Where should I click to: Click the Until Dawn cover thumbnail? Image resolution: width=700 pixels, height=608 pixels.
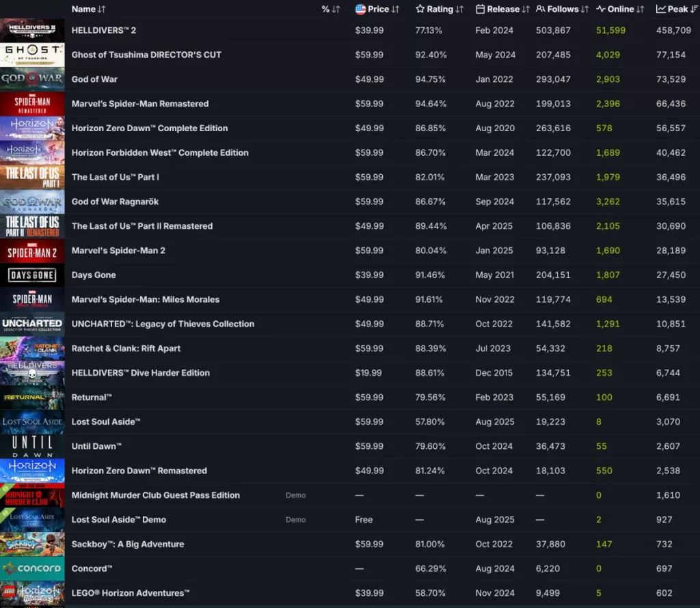coord(32,446)
